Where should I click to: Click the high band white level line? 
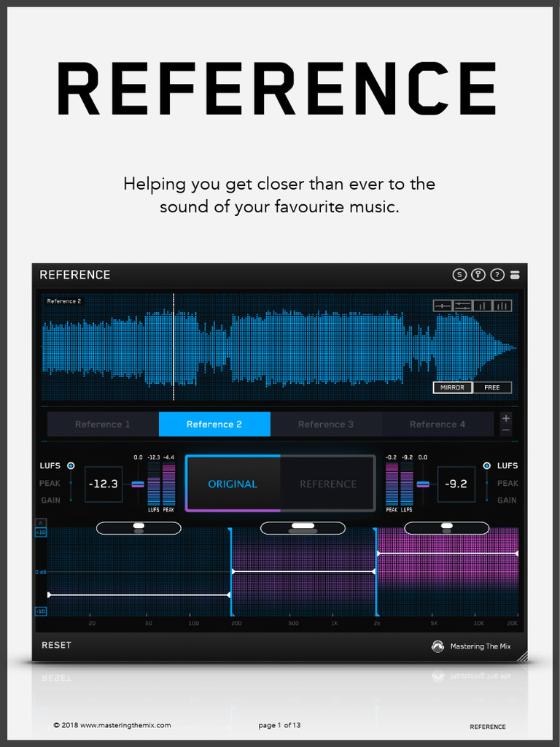click(x=448, y=554)
